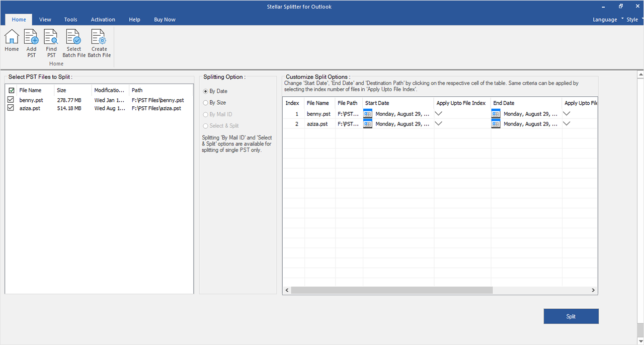The image size is (644, 345).
Task: Click benny.pst Start Date cell text
Action: [x=402, y=114]
